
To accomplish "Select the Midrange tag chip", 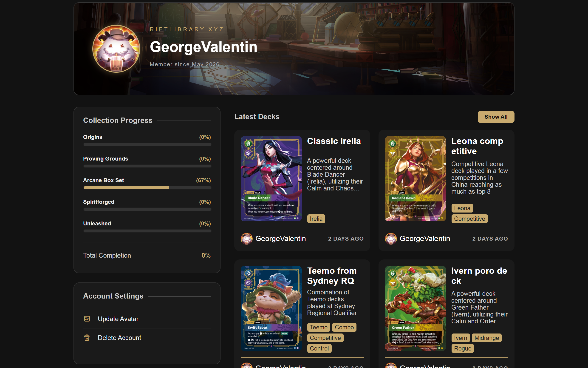I will pyautogui.click(x=487, y=338).
